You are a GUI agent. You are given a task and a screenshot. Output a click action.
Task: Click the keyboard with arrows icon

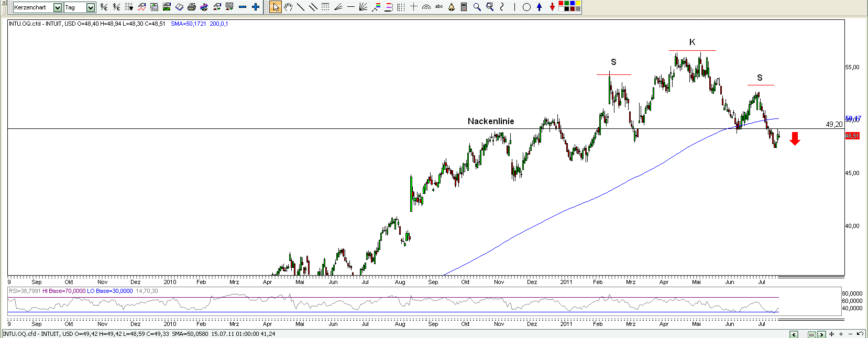point(229,7)
